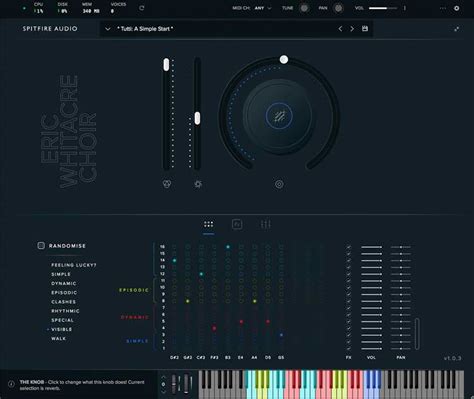Click the cyan peg in row 14, G#2 column

click(x=174, y=260)
